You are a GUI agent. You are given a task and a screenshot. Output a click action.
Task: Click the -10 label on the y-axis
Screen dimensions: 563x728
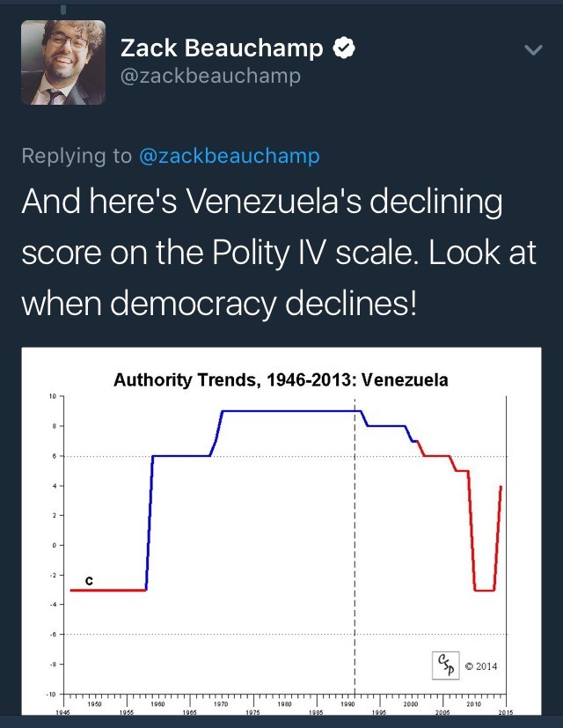51,695
